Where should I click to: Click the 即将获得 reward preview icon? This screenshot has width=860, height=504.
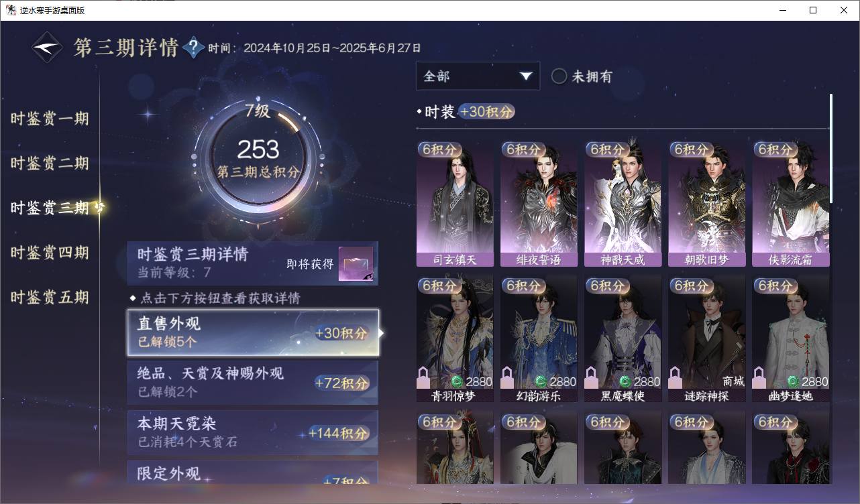coord(356,264)
